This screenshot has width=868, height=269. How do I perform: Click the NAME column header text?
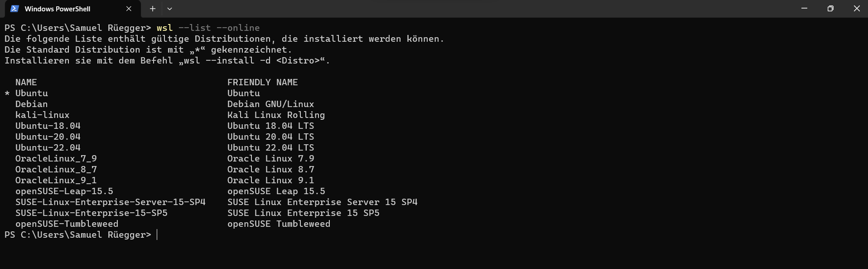tap(26, 82)
